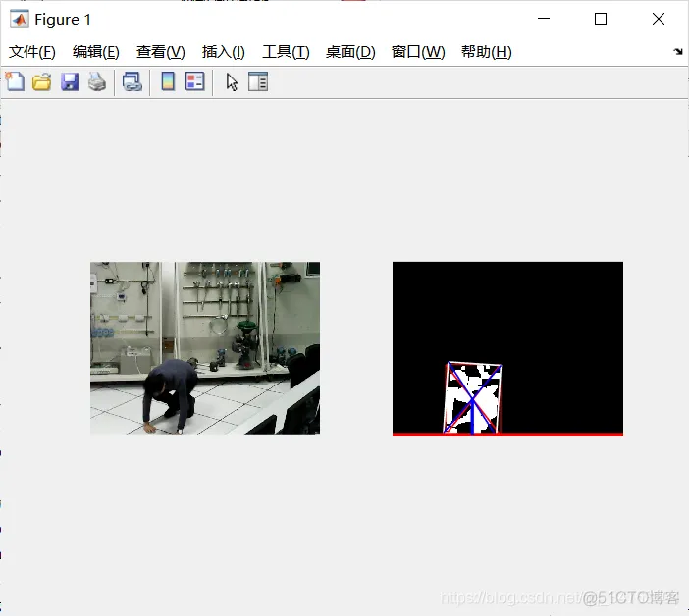
Task: Maximize the Figure 1 window
Action: [x=601, y=19]
